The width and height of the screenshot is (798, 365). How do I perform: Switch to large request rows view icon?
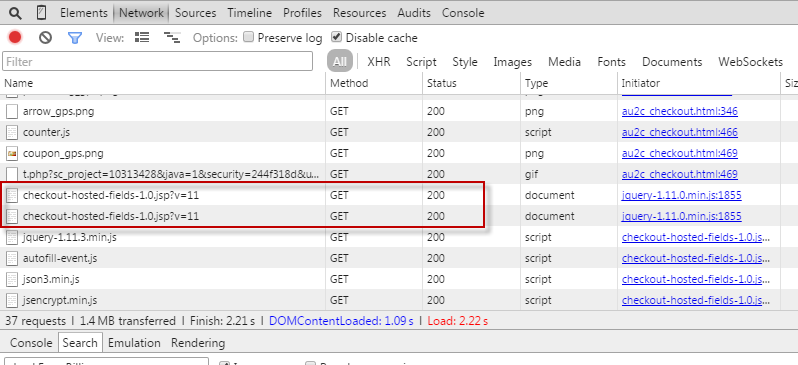point(142,37)
